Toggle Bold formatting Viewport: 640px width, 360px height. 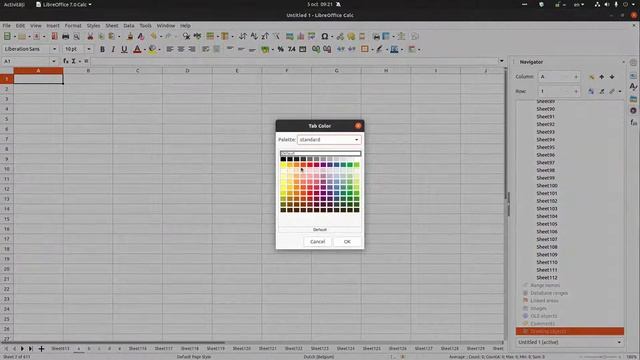[102, 49]
